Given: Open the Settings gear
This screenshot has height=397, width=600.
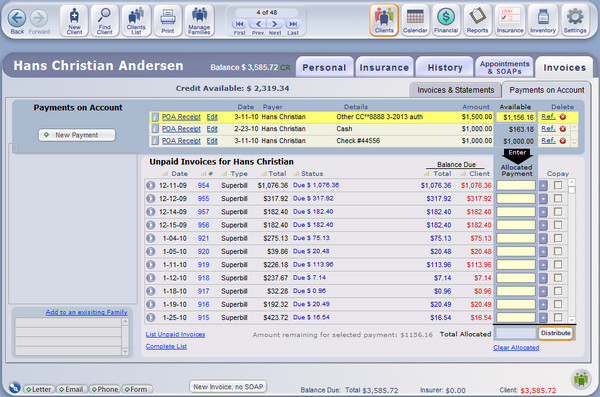Looking at the screenshot, I should click(575, 20).
